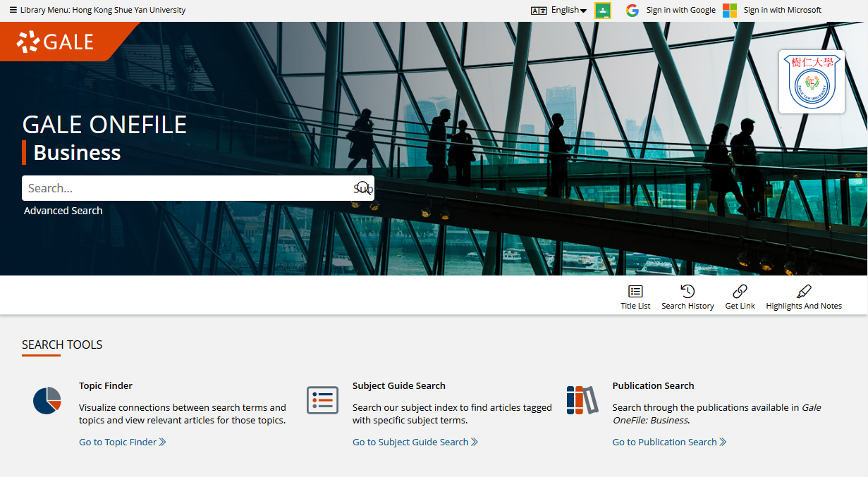Image resolution: width=868 pixels, height=477 pixels.
Task: Click the Publication Search books icon
Action: pos(582,400)
